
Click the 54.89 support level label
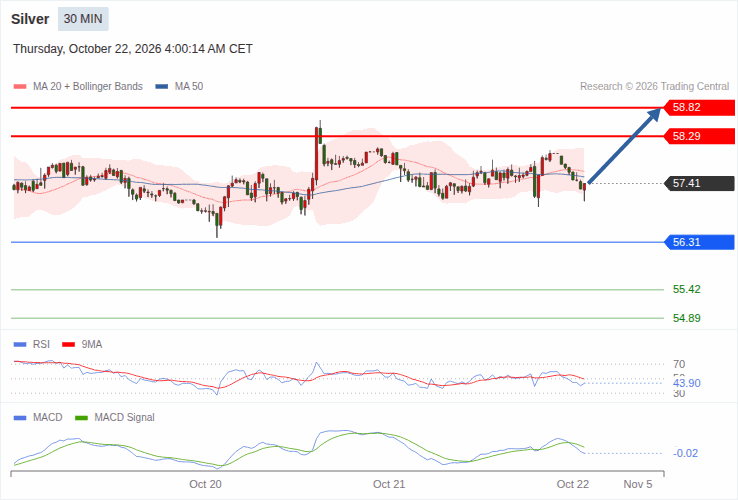click(686, 318)
